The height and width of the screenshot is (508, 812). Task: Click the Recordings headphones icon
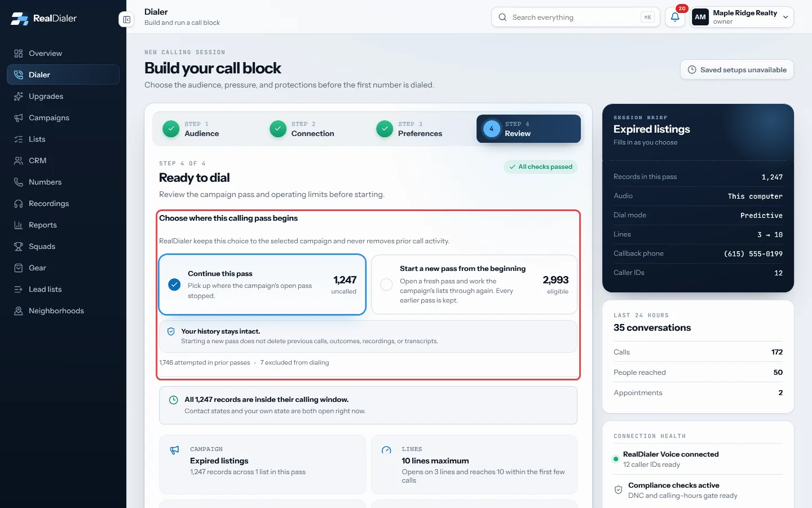19,204
